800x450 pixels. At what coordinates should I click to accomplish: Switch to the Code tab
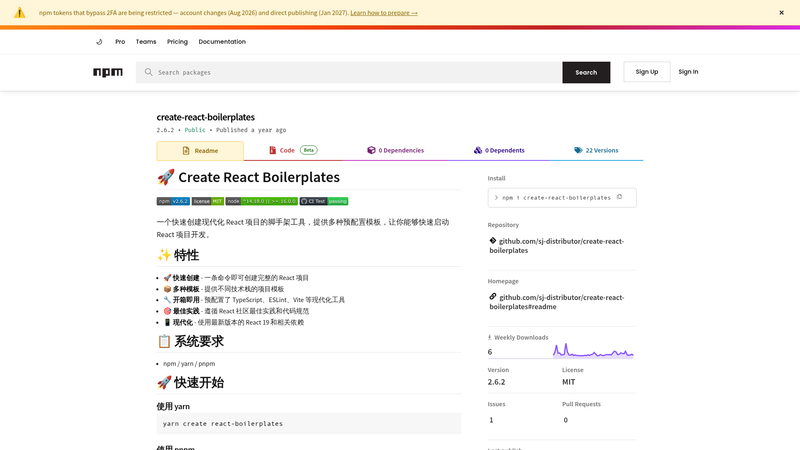click(293, 151)
